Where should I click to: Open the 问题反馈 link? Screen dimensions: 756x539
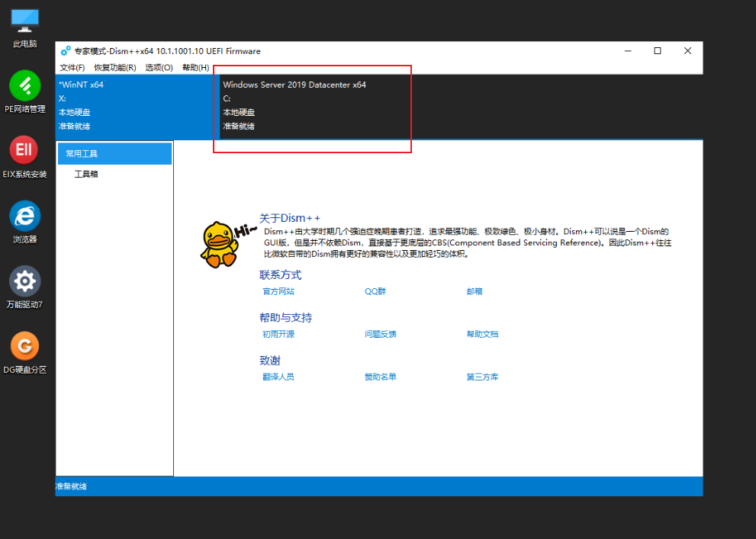(381, 334)
